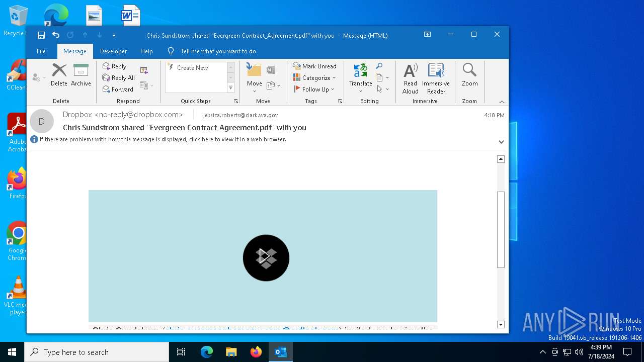This screenshot has width=644, height=362.
Task: Click the Outlook taskbar icon
Action: tap(281, 352)
